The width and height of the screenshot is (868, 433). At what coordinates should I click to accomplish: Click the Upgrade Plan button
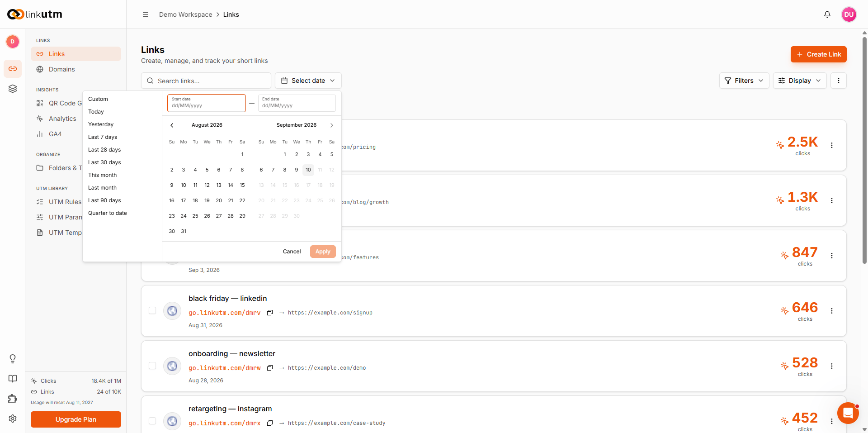tap(76, 419)
